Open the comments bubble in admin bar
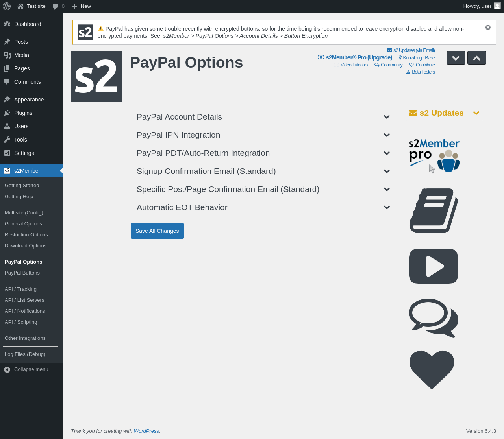This screenshot has height=439, width=504. (x=58, y=6)
